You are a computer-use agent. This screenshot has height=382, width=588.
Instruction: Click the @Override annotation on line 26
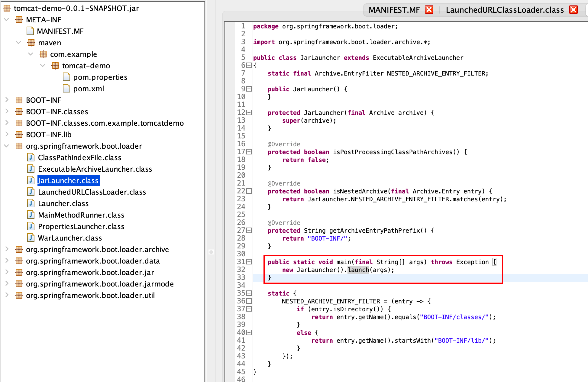point(284,223)
